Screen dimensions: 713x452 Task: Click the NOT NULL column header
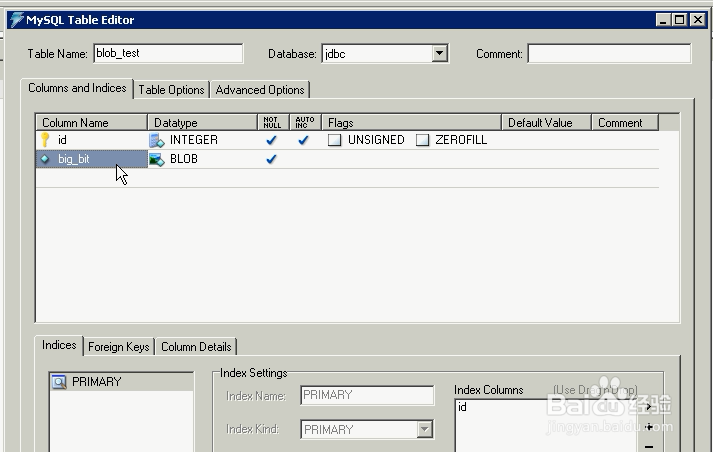(273, 123)
